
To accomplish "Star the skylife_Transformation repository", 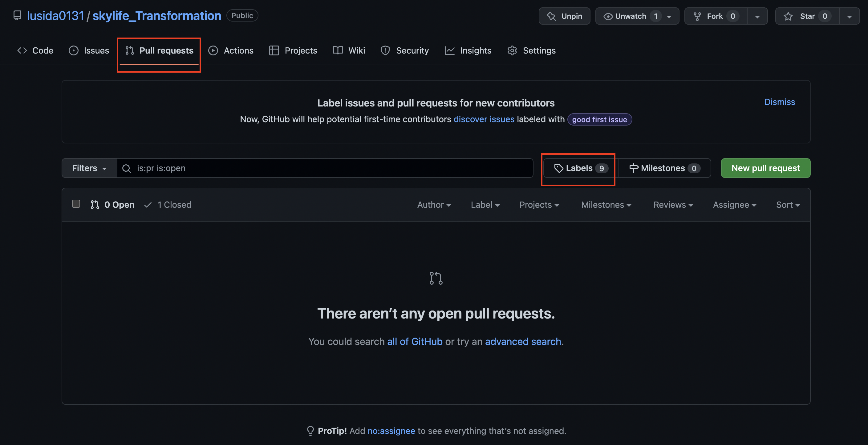I will [x=807, y=16].
